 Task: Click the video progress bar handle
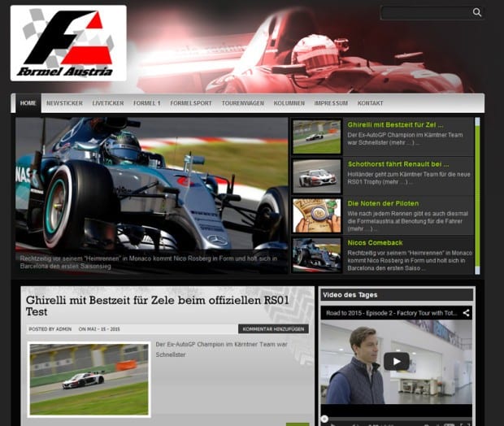pyautogui.click(x=324, y=419)
